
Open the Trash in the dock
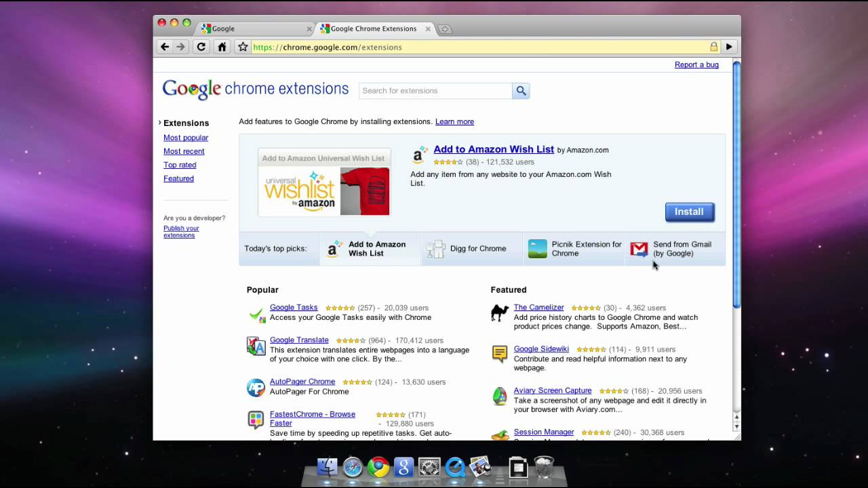coord(544,467)
